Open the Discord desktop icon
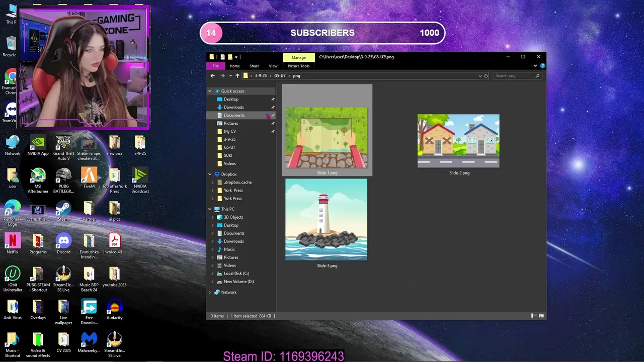The height and width of the screenshot is (362, 644). click(x=63, y=244)
